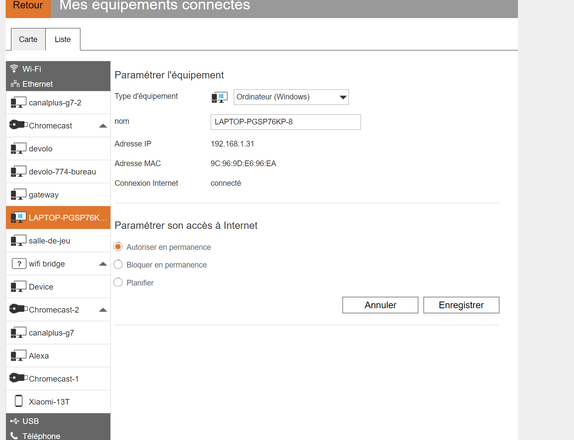The width and height of the screenshot is (574, 440).
Task: Click the Enregistrer button
Action: (461, 305)
